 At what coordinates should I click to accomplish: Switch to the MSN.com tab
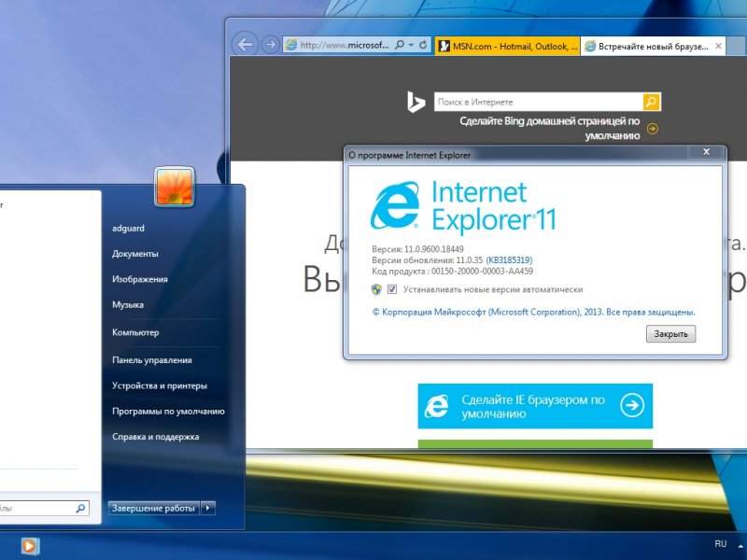pos(507,46)
